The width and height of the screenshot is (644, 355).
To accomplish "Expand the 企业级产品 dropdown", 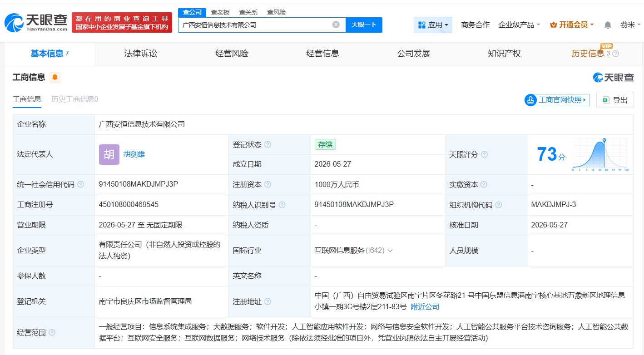I will [x=519, y=25].
